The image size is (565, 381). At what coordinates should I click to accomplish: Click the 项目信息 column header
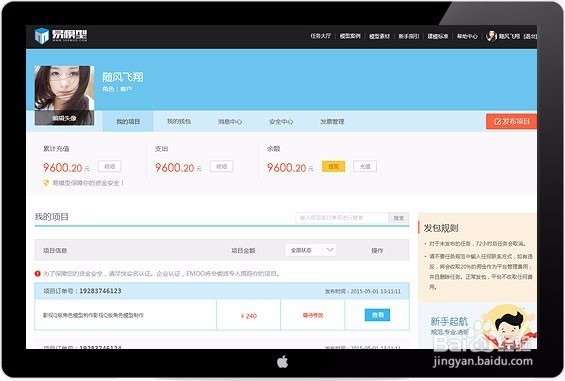[x=55, y=250]
